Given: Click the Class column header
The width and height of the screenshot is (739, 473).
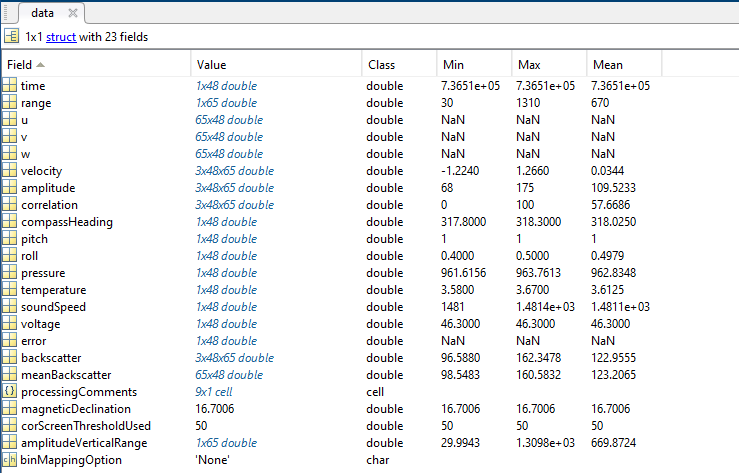Looking at the screenshot, I should click(x=400, y=65).
